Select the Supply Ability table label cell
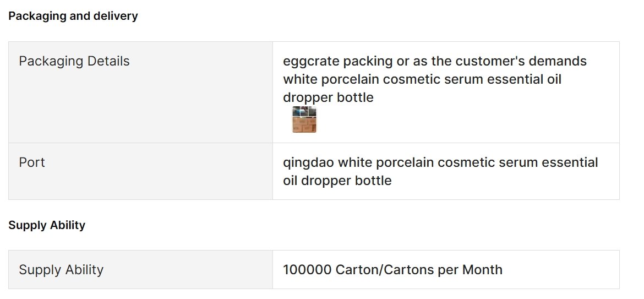644x299 pixels. tap(140, 269)
